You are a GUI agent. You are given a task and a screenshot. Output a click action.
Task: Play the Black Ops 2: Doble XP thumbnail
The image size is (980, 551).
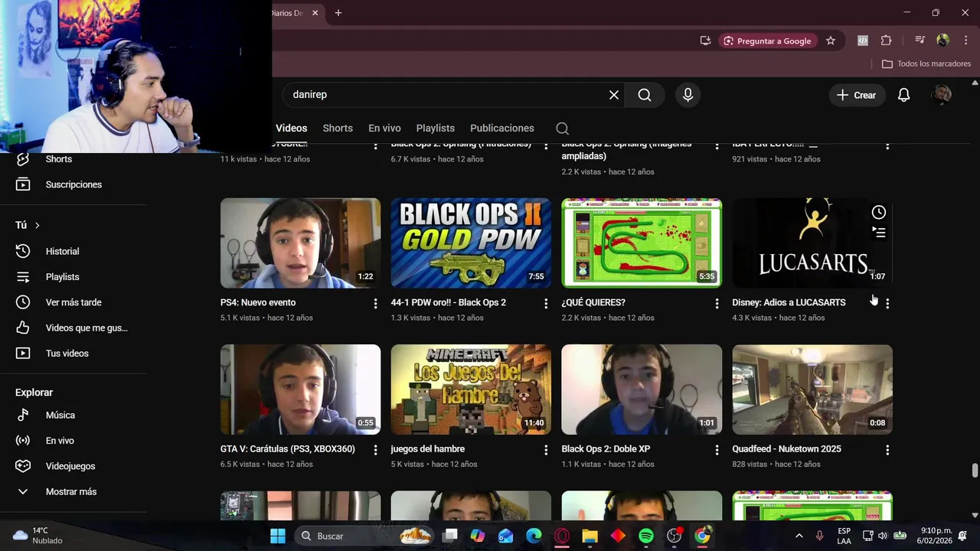pos(642,390)
